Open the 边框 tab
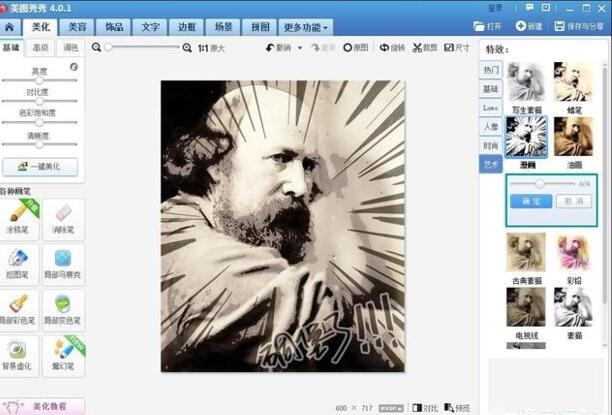 [187, 27]
